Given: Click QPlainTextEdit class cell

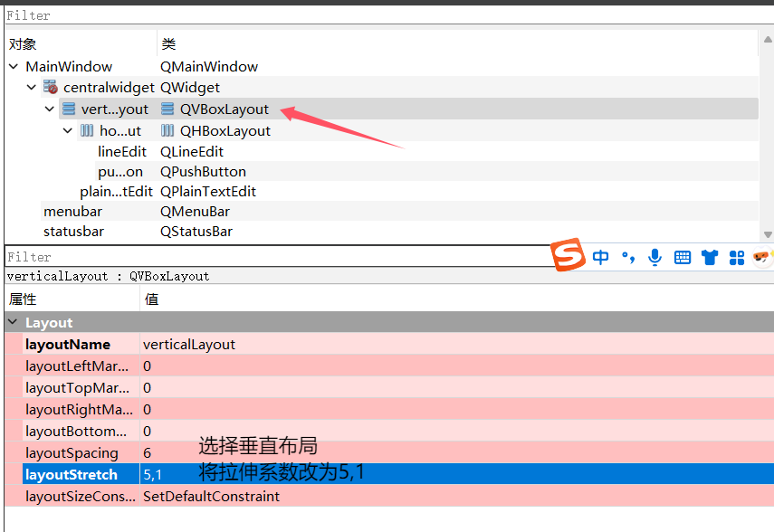Looking at the screenshot, I should tap(208, 192).
